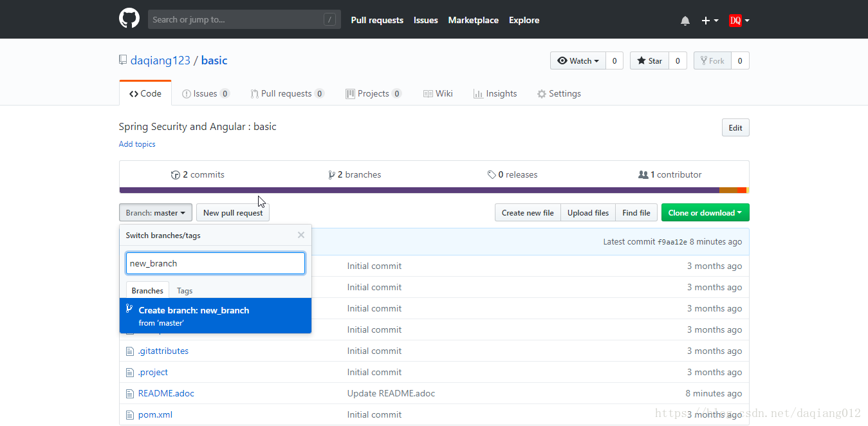Star the repository

[x=649, y=60]
